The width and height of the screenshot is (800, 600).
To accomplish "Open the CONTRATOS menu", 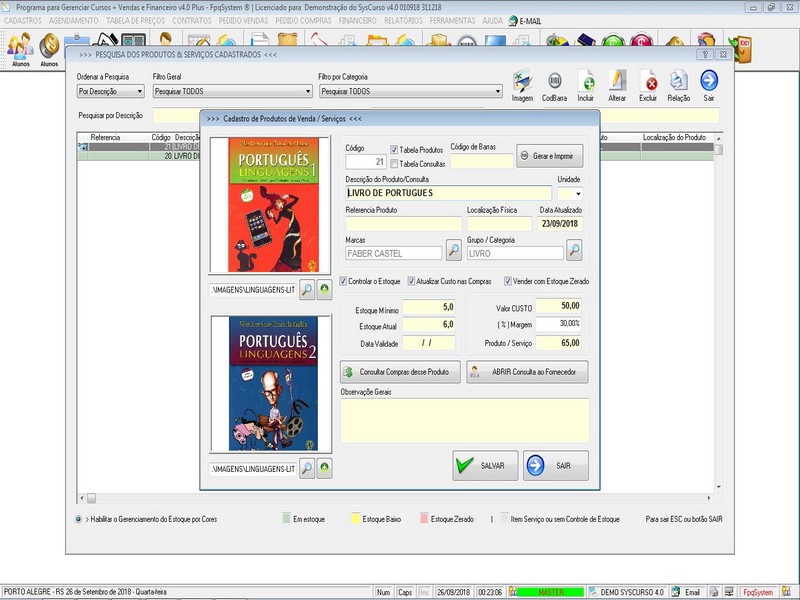I will tap(192, 21).
